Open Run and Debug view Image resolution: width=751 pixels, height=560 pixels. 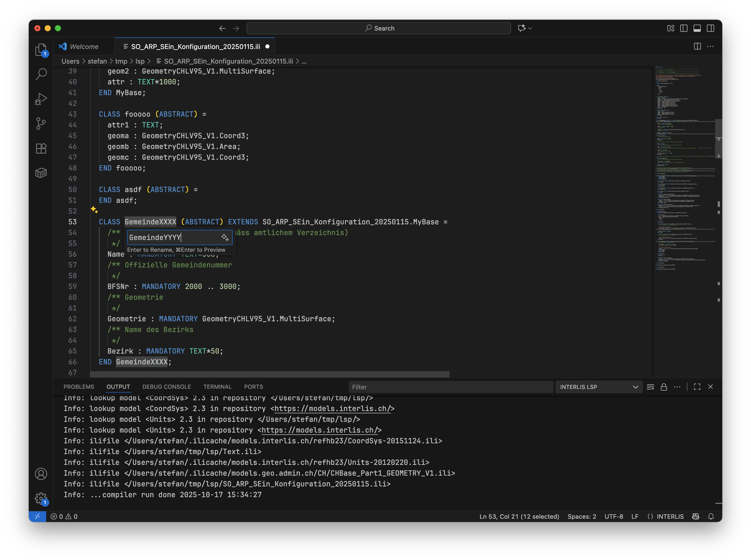coord(41,99)
